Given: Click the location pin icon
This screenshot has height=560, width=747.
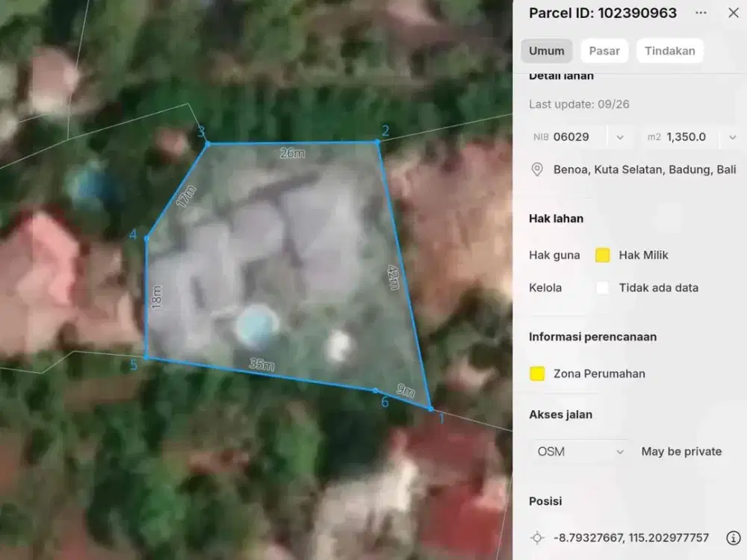Looking at the screenshot, I should (537, 169).
